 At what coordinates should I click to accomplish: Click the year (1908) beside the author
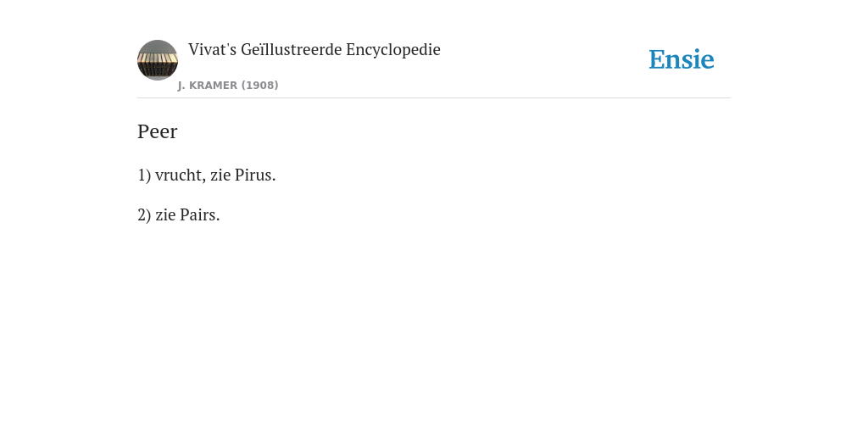(259, 86)
